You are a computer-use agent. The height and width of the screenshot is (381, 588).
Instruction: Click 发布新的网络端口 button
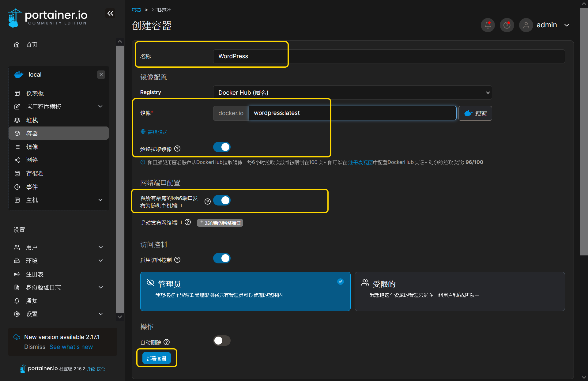[220, 223]
